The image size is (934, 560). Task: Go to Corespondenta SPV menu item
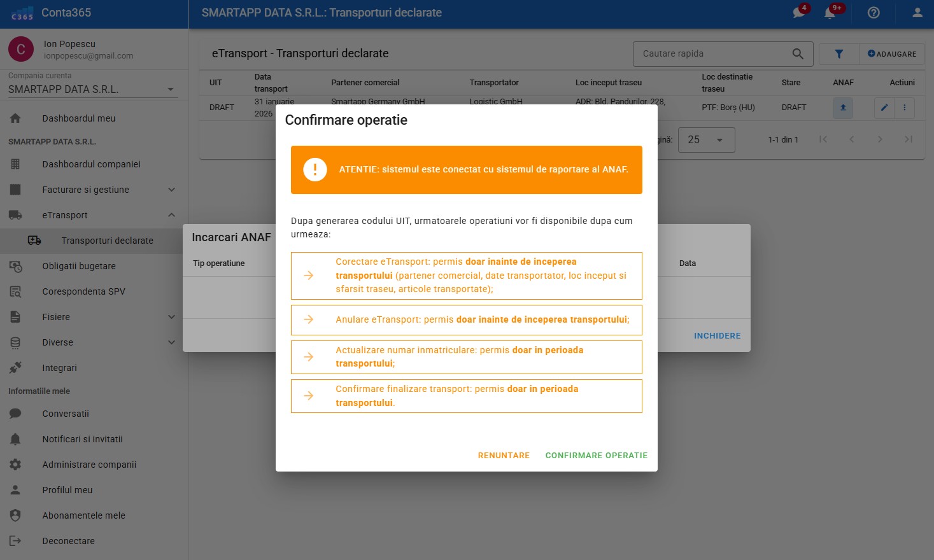83,291
